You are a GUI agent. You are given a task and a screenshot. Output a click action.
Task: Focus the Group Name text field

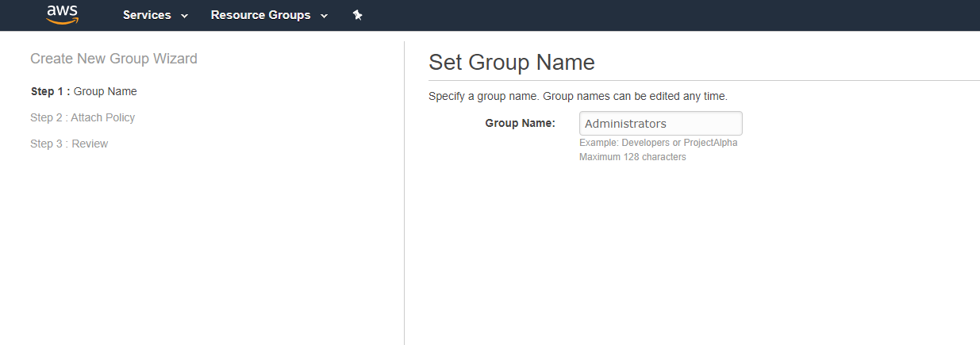coord(661,123)
